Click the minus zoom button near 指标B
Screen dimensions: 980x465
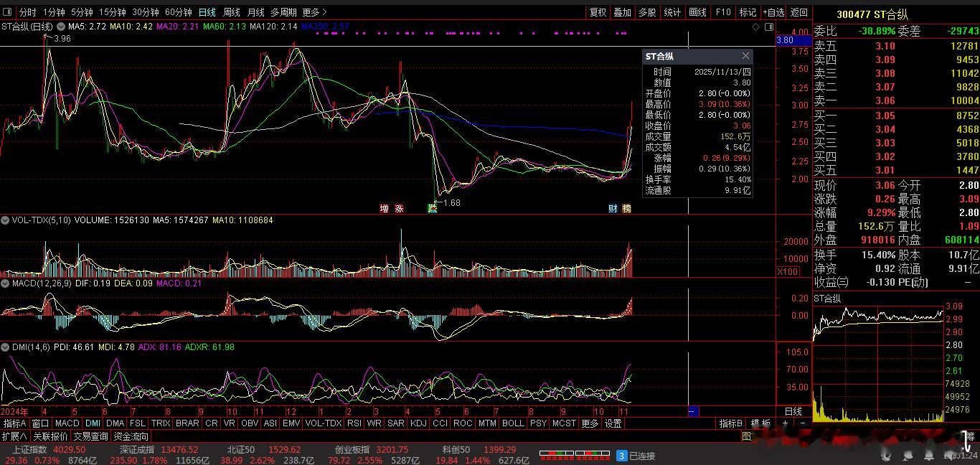tap(802, 423)
